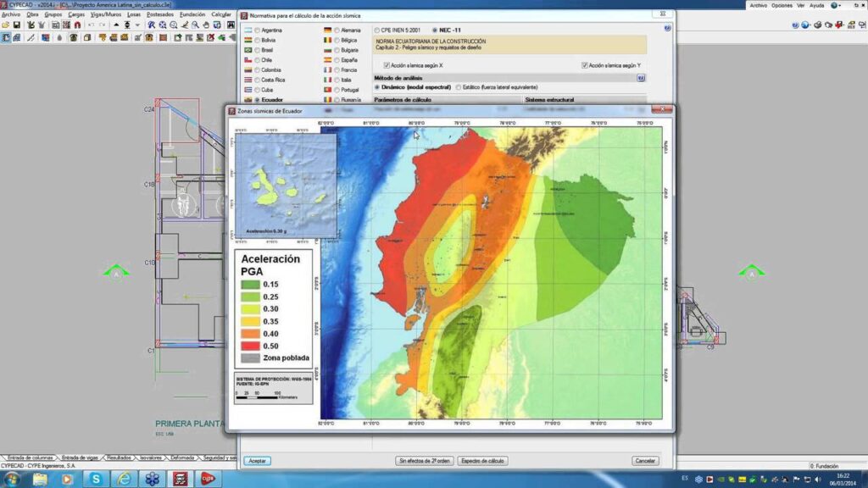Open the help icon at dialog top right
This screenshot has width=868, height=488.
(667, 28)
